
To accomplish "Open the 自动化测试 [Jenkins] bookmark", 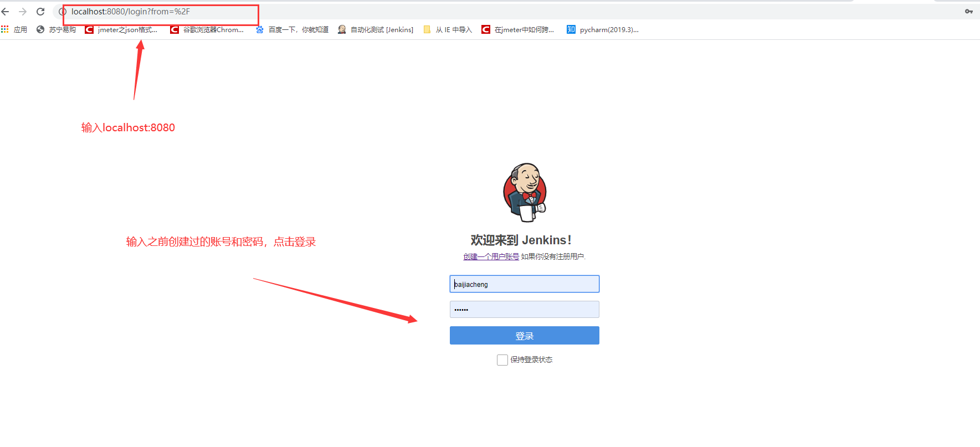I will point(376,30).
